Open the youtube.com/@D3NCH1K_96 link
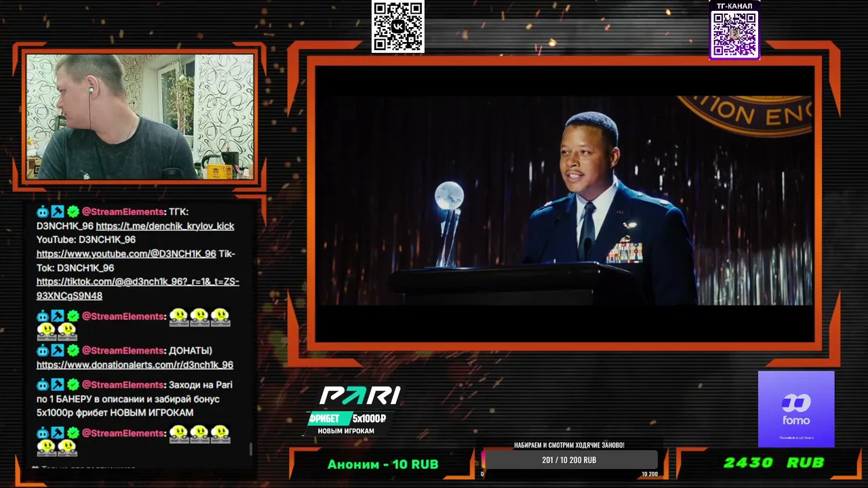 click(126, 253)
